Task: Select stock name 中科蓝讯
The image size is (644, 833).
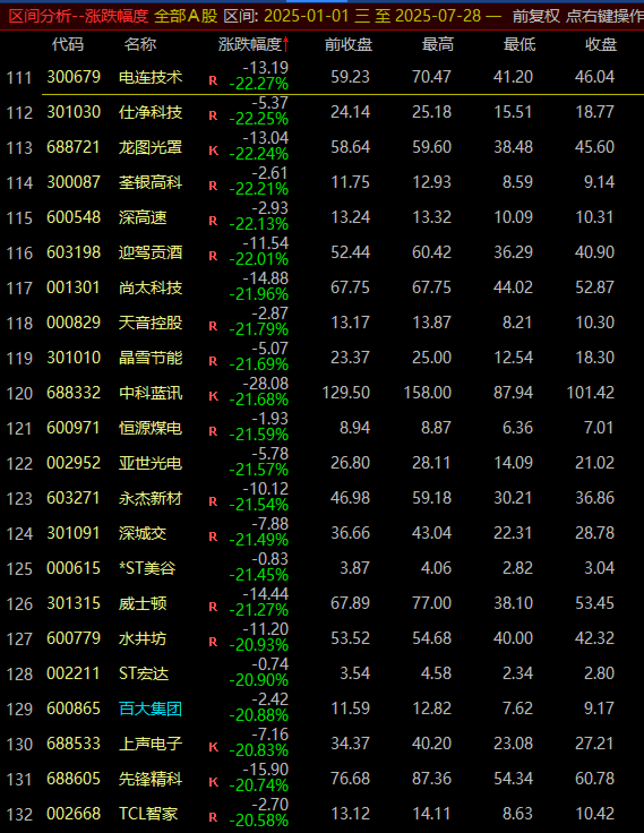Action: [151, 392]
